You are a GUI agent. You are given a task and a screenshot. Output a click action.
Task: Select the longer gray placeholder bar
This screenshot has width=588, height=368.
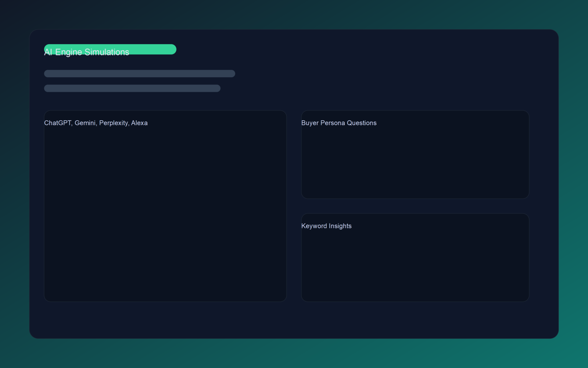tap(140, 74)
